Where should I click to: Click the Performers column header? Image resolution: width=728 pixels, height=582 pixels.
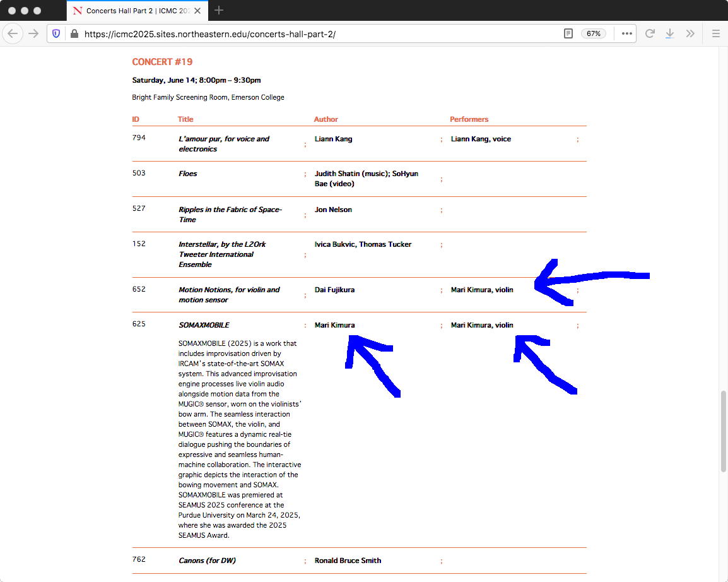pos(469,119)
